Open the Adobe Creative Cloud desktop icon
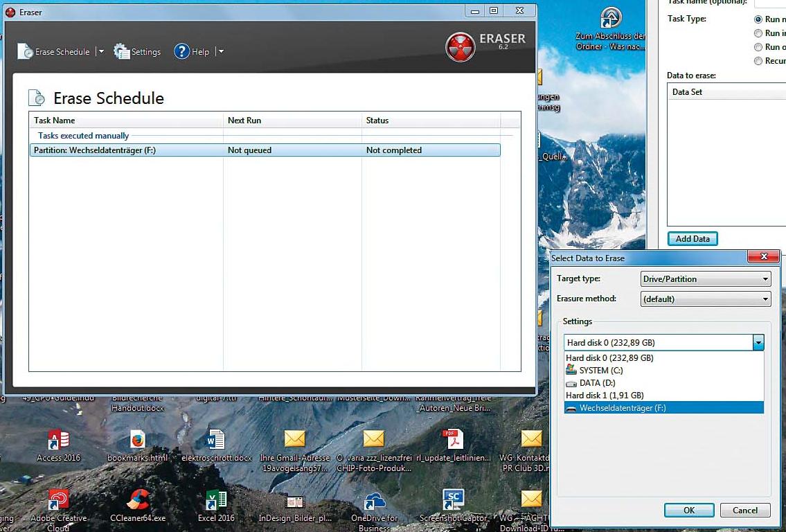786x532 pixels. 58,500
